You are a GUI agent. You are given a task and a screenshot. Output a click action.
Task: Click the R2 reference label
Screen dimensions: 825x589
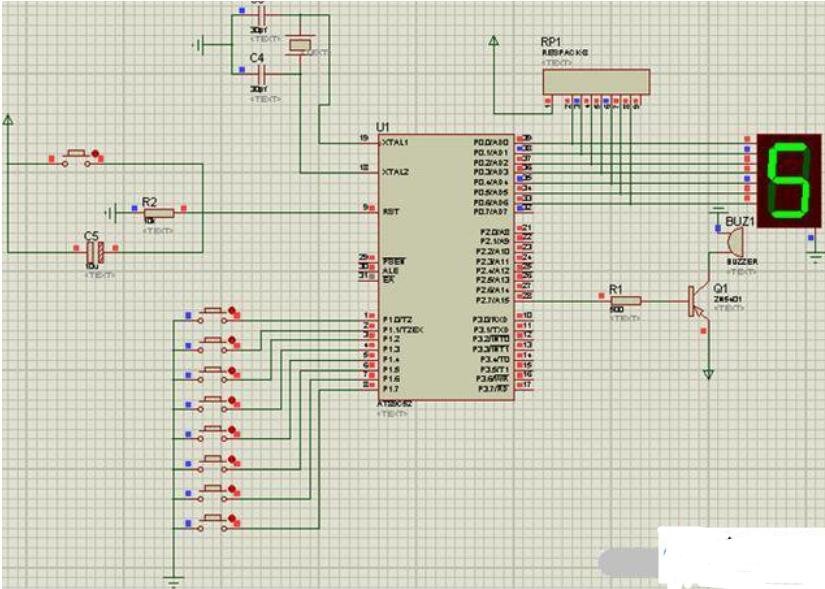tap(149, 202)
